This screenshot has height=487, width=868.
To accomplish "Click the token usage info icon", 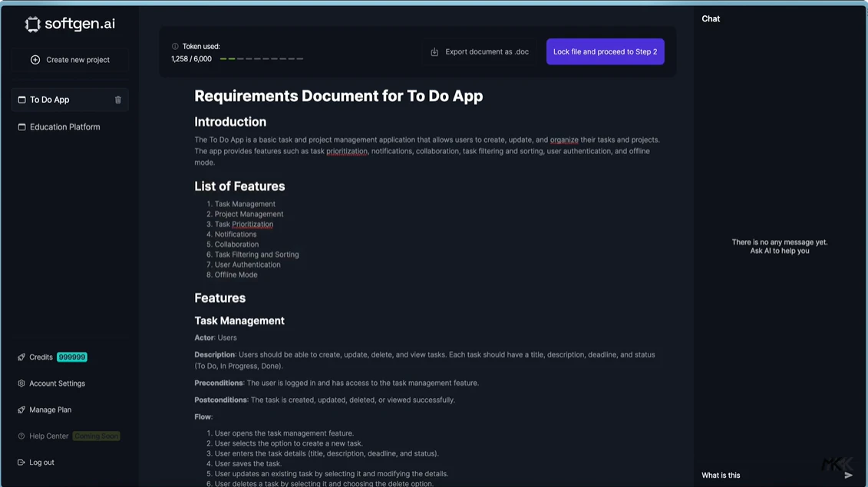I will (173, 46).
